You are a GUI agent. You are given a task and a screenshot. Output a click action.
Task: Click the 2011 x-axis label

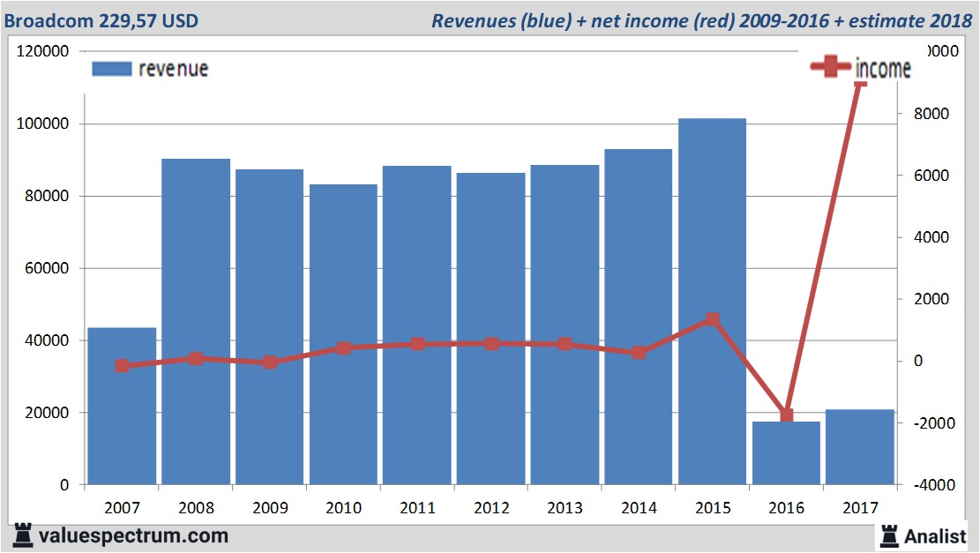(x=417, y=507)
